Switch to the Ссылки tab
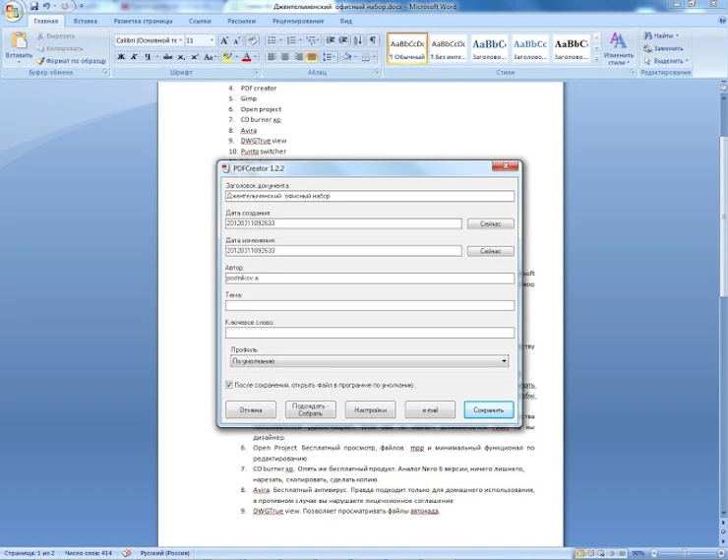This screenshot has height=560, width=728. point(200,21)
